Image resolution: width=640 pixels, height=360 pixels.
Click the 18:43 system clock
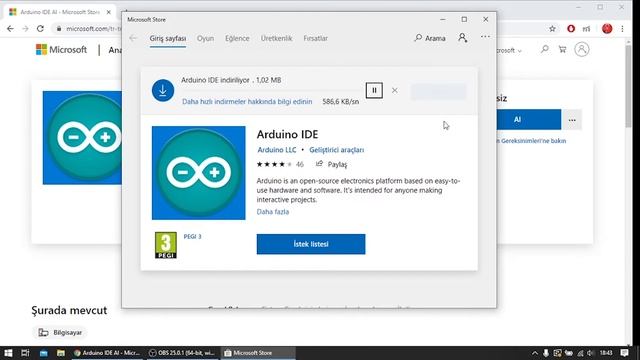click(606, 353)
